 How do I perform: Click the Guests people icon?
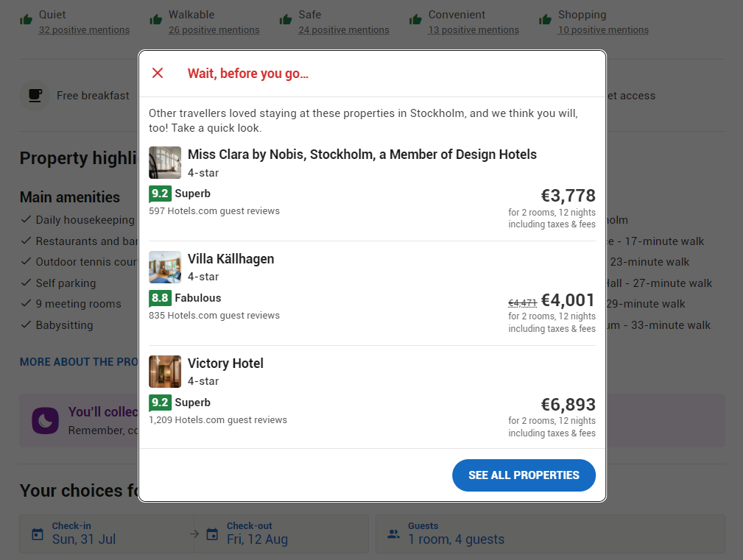click(393, 534)
